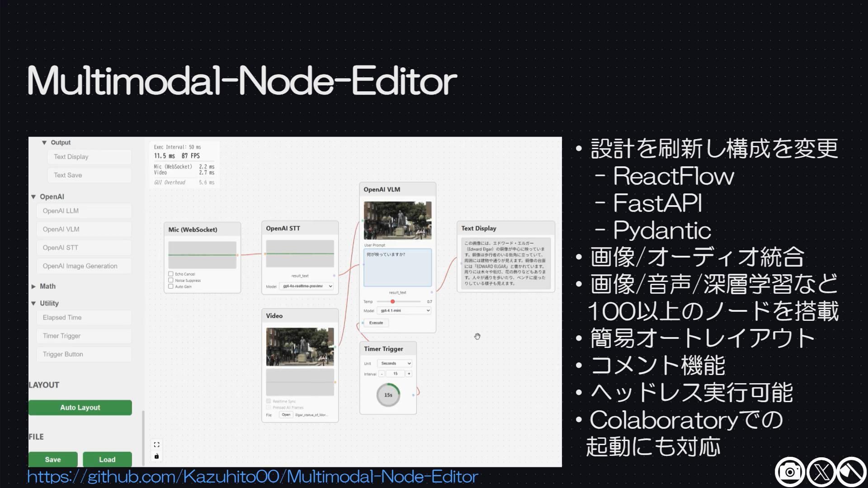868x488 pixels.
Task: Open the gpt-4o-realtime-preview model dropdown
Action: tap(306, 286)
